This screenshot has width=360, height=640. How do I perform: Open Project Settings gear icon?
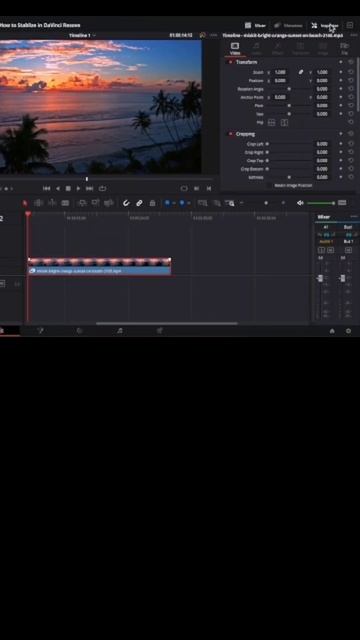tap(348, 331)
